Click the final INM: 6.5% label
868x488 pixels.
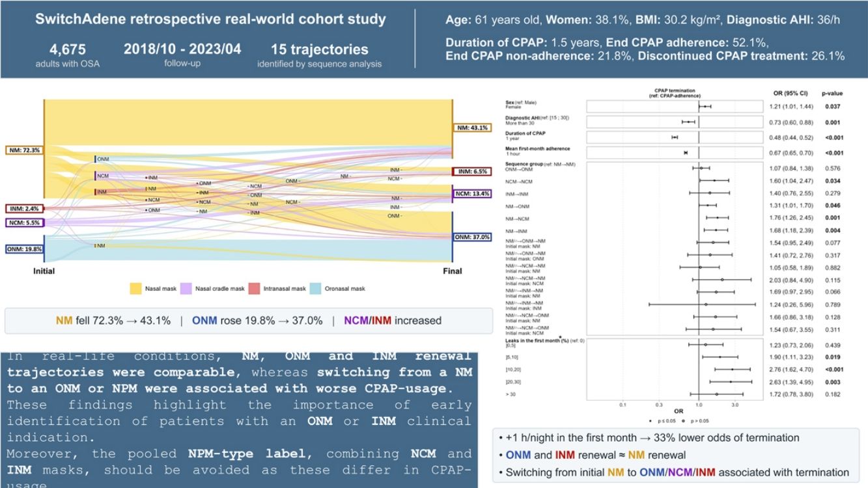tap(472, 172)
